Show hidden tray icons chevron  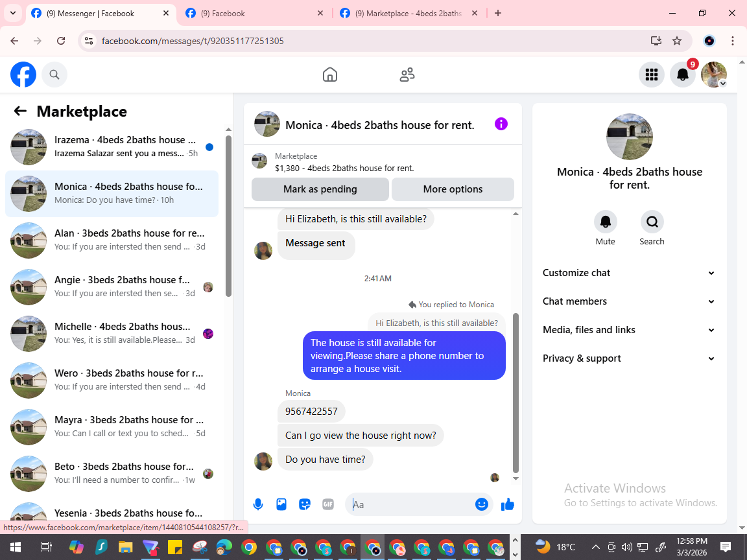click(595, 547)
